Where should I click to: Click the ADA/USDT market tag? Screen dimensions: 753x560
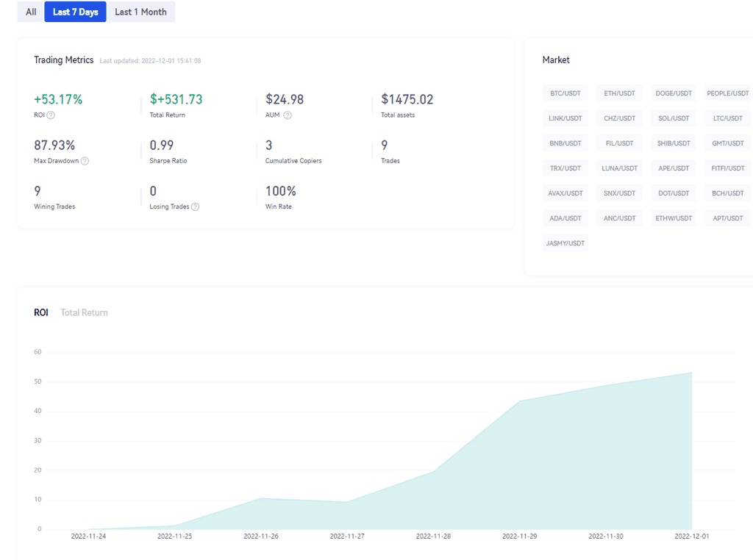coord(565,218)
